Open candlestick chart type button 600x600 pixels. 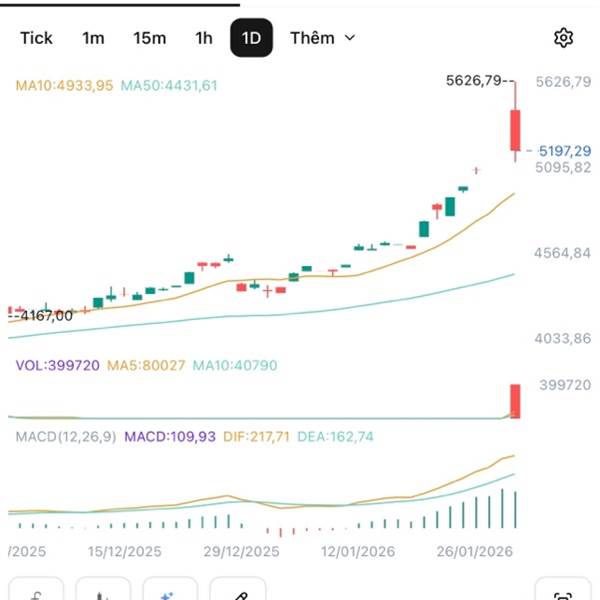101,592
